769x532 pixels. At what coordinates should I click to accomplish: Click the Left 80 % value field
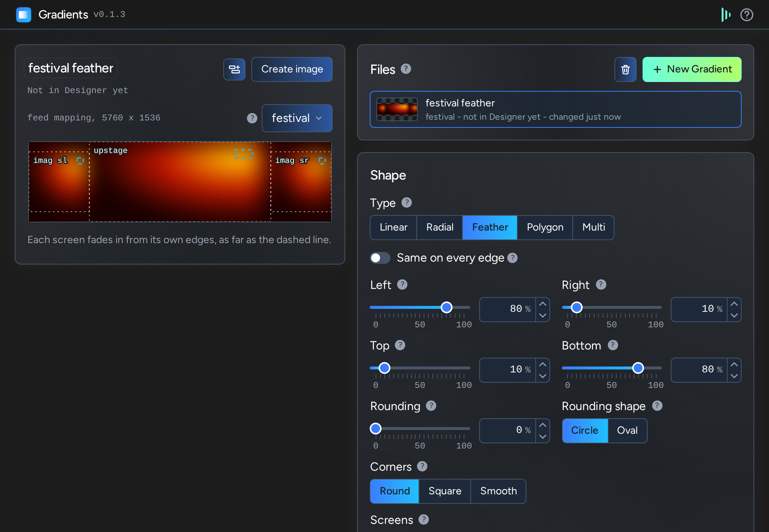(508, 310)
